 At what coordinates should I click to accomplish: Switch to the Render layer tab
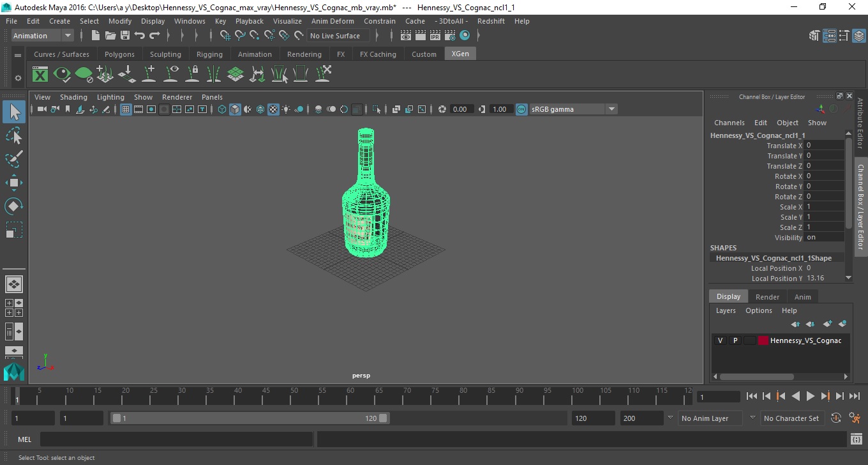[767, 297]
